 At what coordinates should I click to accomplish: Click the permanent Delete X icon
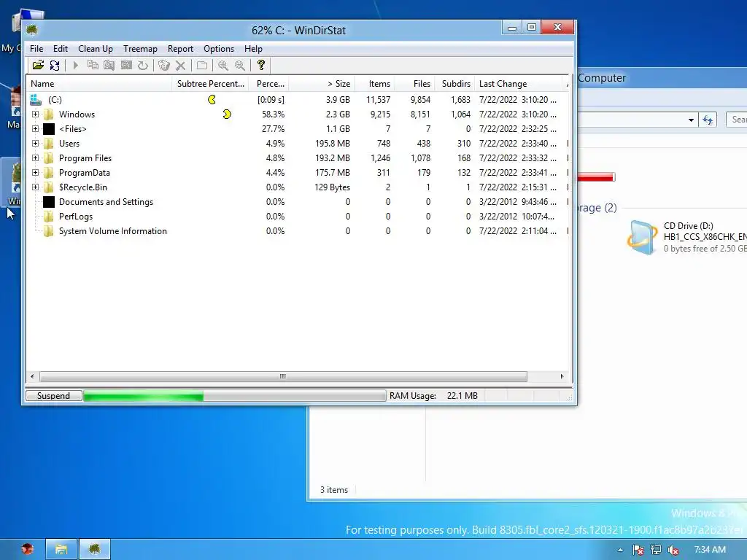tap(181, 65)
